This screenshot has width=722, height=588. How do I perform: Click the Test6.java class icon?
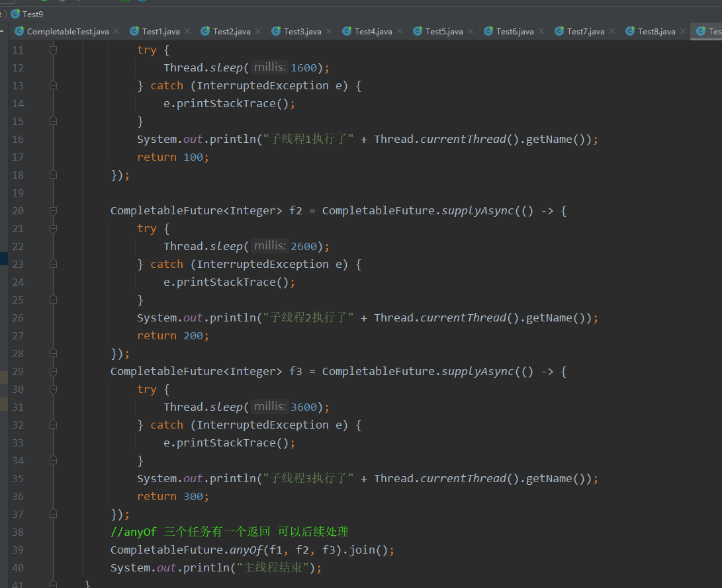click(488, 31)
